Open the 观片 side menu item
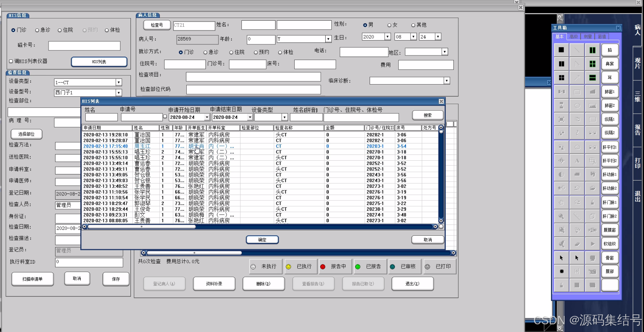The image size is (644, 332). coord(637,63)
